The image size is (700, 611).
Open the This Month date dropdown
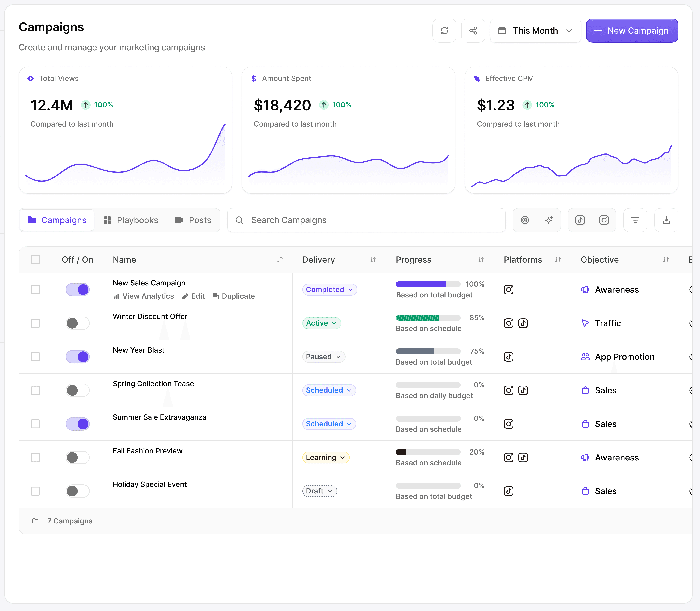(x=535, y=31)
